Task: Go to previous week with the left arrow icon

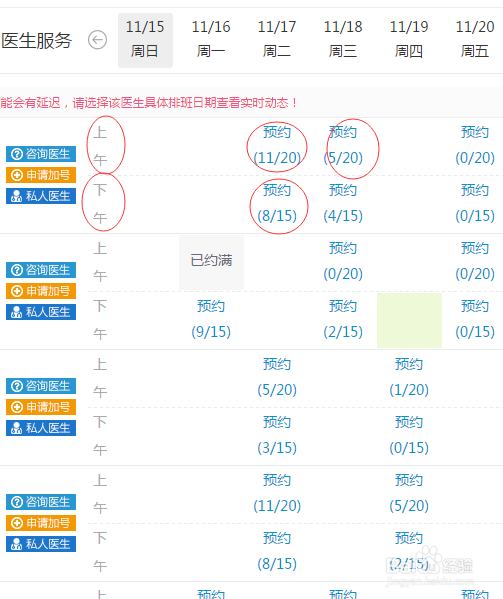Action: point(97,40)
